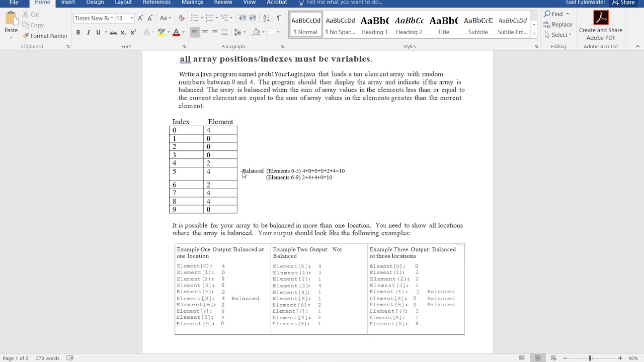The height and width of the screenshot is (362, 644).
Task: Increase paragraph indent
Action: point(253,18)
